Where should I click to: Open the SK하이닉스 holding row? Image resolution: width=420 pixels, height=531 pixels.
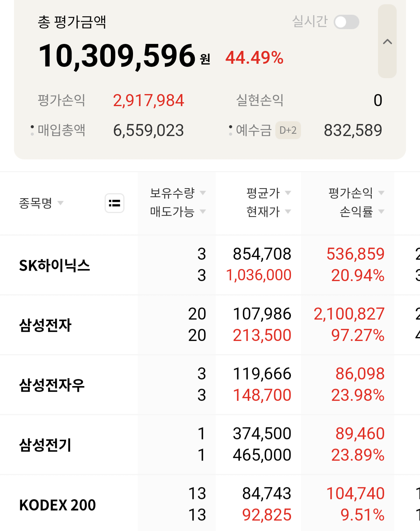(x=210, y=265)
